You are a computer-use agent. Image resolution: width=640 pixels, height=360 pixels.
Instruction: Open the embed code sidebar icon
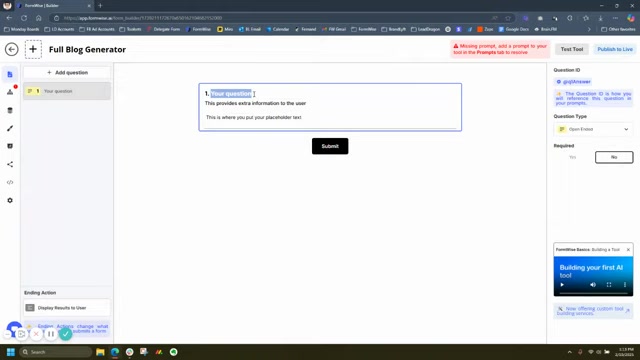coord(10,182)
